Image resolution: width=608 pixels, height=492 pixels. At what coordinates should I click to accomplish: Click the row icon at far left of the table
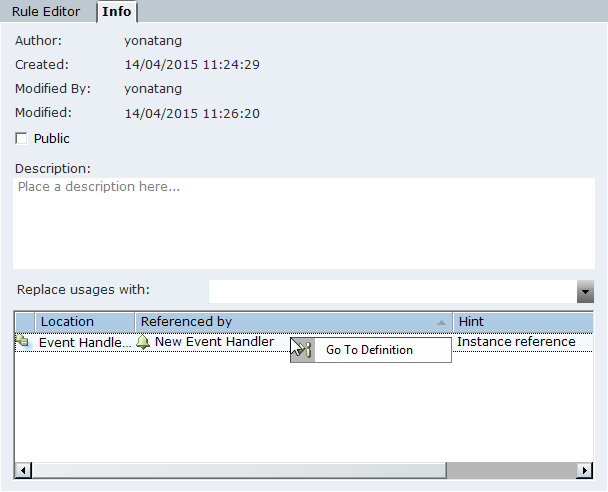coord(23,342)
